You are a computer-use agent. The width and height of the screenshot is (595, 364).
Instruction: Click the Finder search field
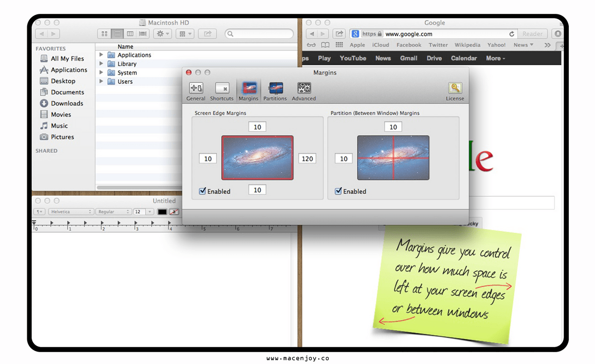point(259,34)
